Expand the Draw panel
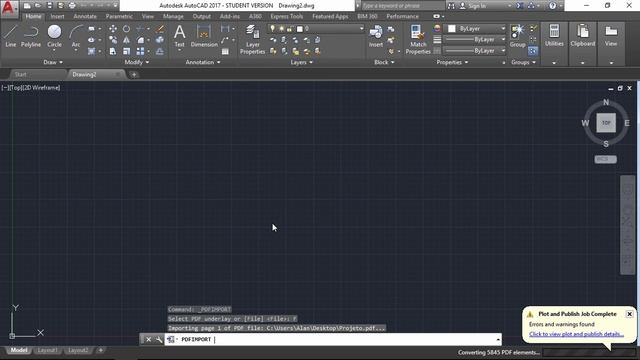640x360 pixels. pos(53,62)
